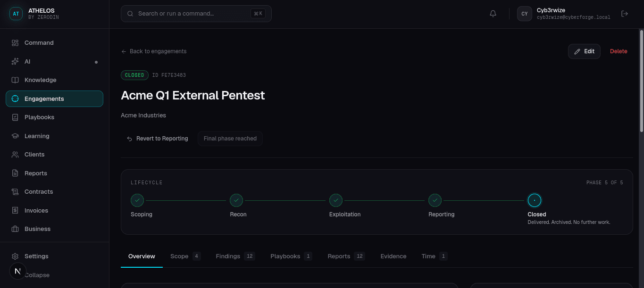Click the Engagements target icon
Screen dimensions: 644x288
pyautogui.click(x=15, y=99)
